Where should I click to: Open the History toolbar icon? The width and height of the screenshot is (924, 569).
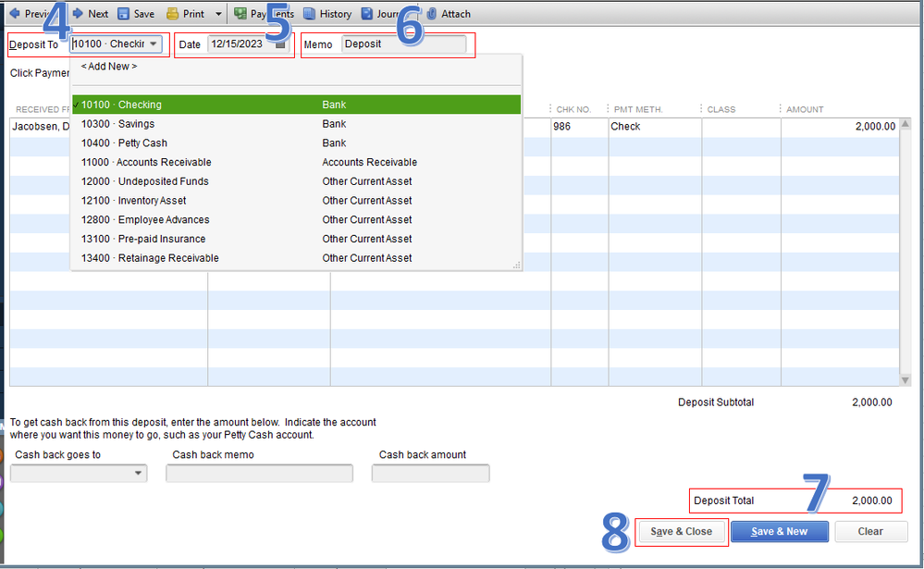(309, 14)
